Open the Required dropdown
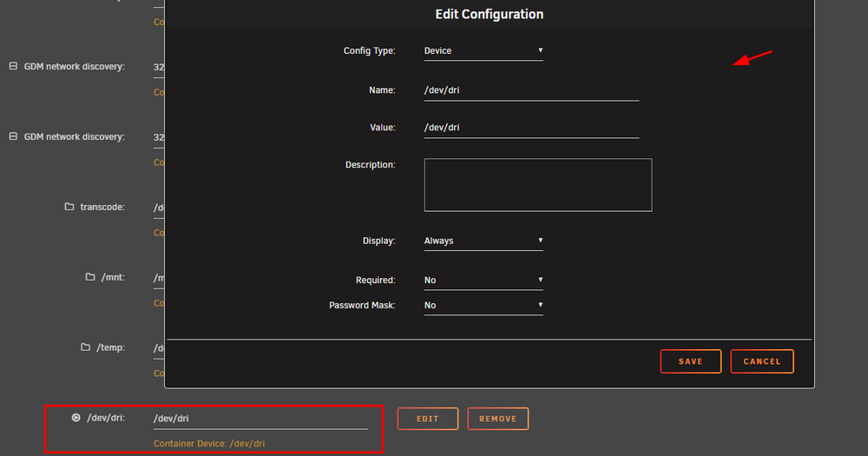The image size is (868, 456). (483, 281)
